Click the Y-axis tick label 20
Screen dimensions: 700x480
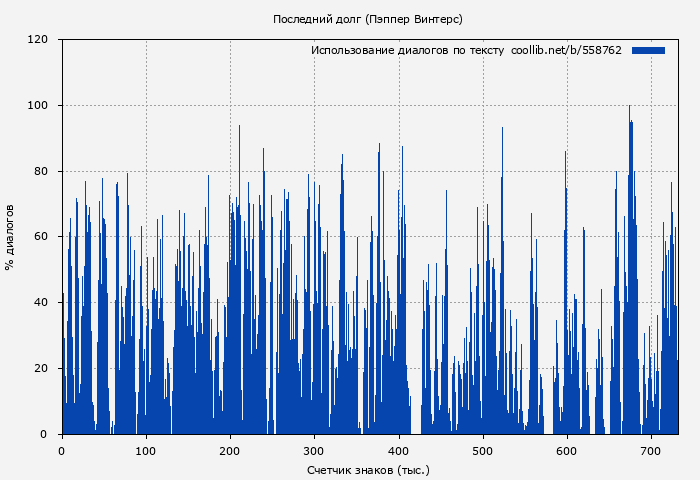pyautogui.click(x=41, y=368)
